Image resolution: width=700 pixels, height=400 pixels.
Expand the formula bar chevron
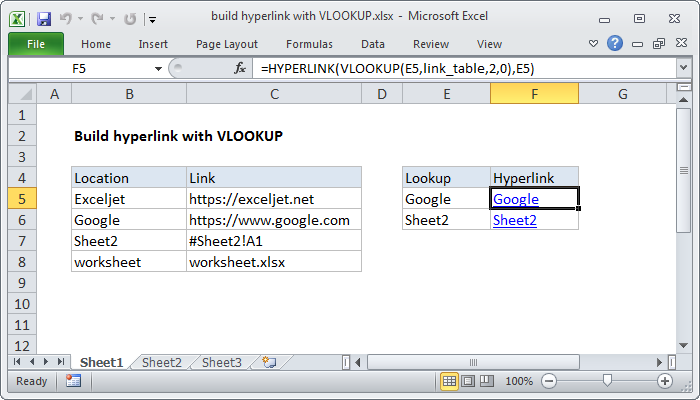pos(683,68)
